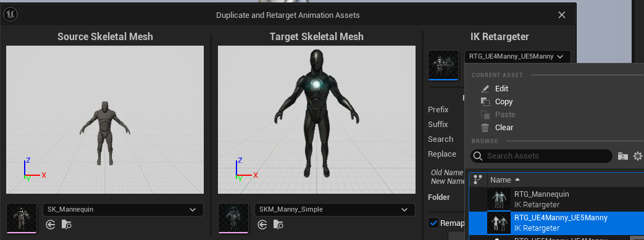
Task: Open asset picker settings gear
Action: [637, 156]
